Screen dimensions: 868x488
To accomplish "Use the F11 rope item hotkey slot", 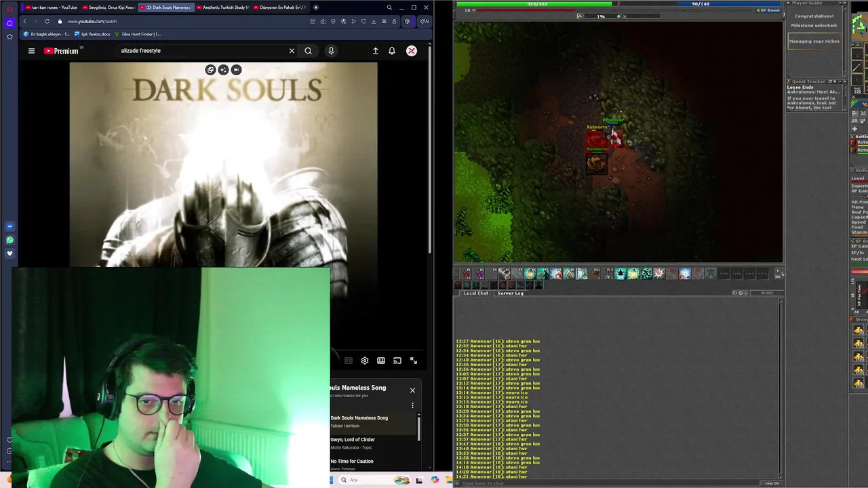I will 595,274.
